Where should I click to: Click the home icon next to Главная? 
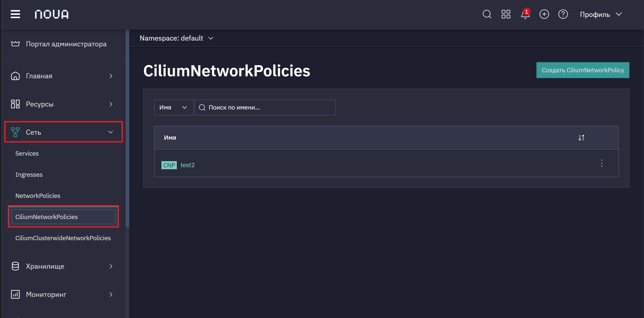click(x=15, y=76)
